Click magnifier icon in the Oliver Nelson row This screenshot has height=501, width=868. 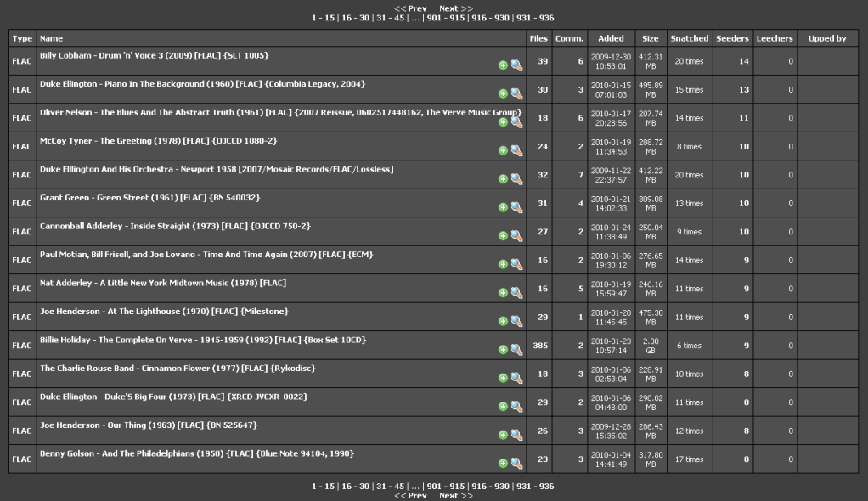coord(516,122)
